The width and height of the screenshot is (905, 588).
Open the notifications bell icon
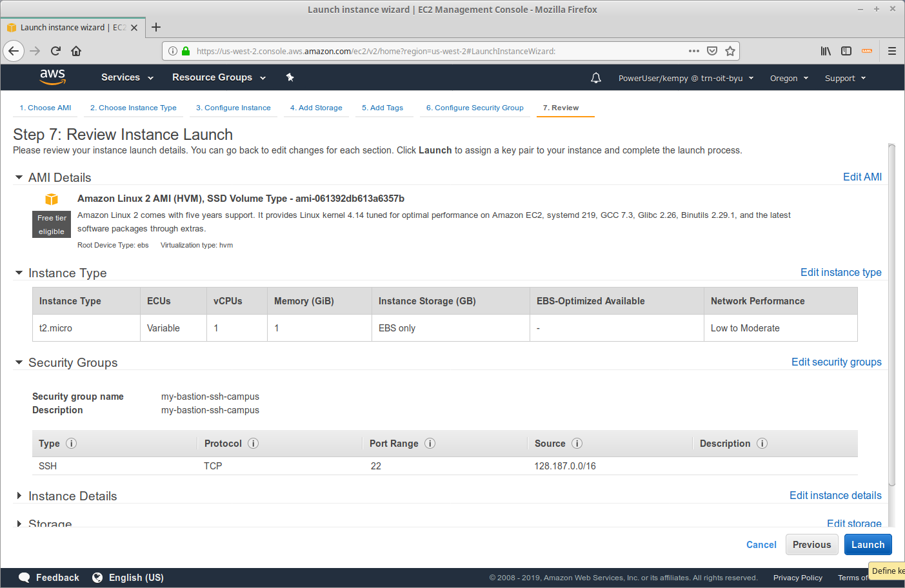point(596,78)
